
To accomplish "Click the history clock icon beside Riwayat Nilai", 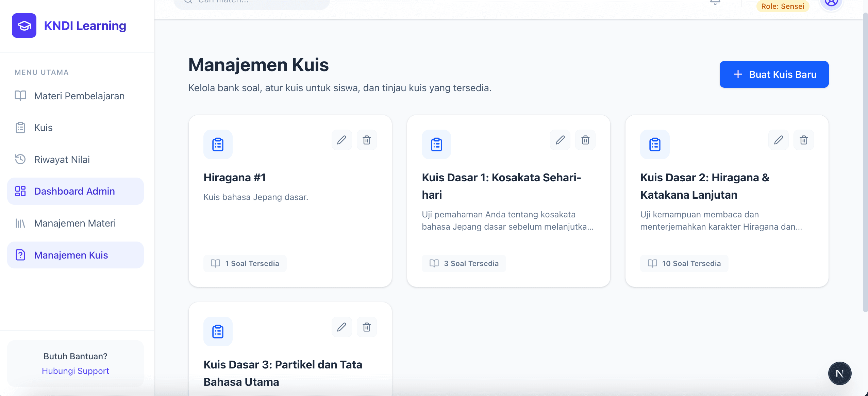I will (20, 159).
